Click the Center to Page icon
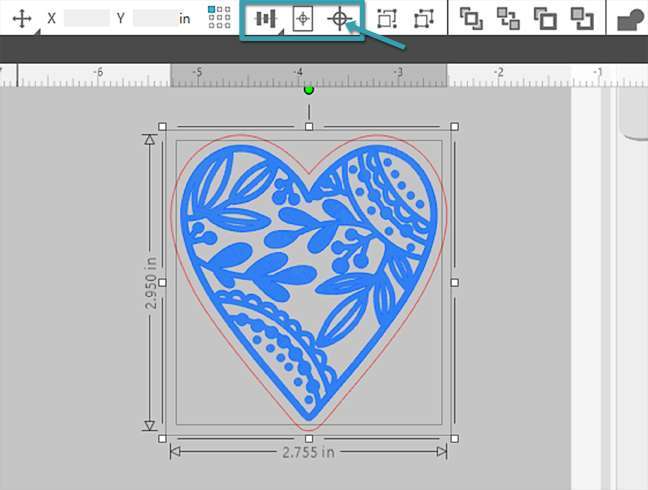 coord(303,19)
